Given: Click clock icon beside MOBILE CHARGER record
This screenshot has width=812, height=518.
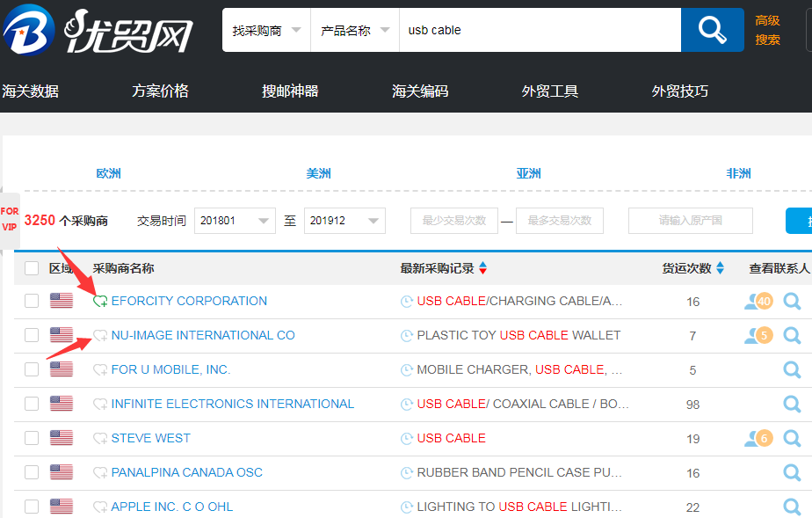Looking at the screenshot, I should point(407,369).
